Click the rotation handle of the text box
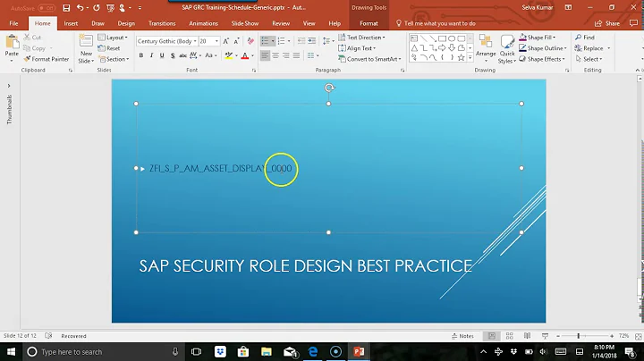Viewport: 644px width, 361px height. (328, 88)
